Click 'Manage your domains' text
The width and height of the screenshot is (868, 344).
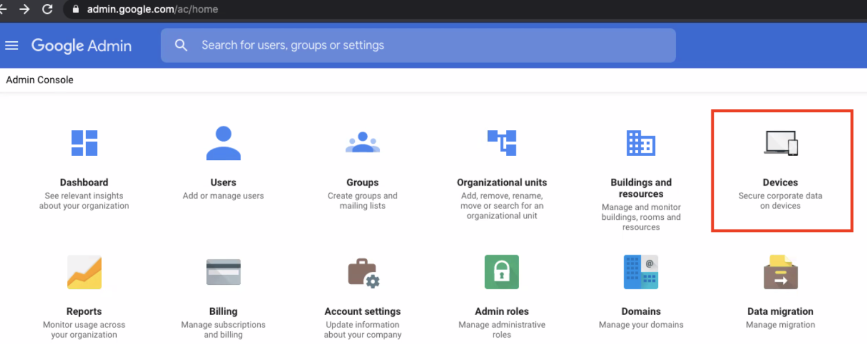point(641,325)
